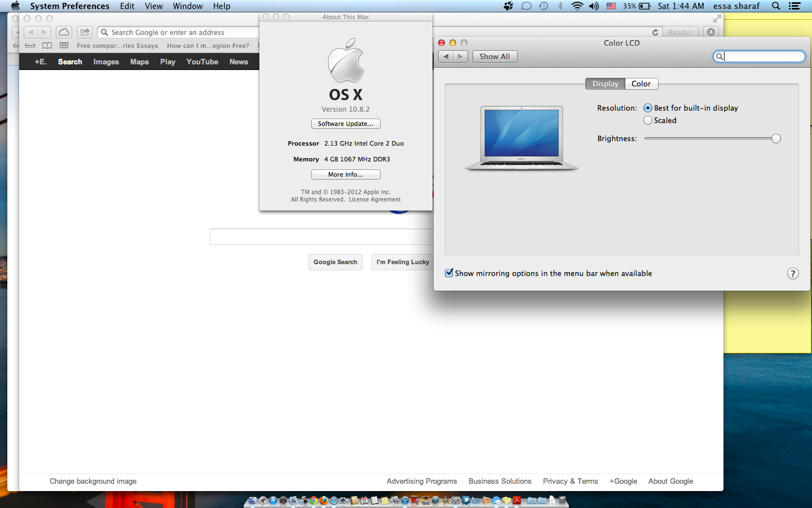The image size is (812, 508).
Task: Click Safari reload page arrow
Action: point(655,32)
